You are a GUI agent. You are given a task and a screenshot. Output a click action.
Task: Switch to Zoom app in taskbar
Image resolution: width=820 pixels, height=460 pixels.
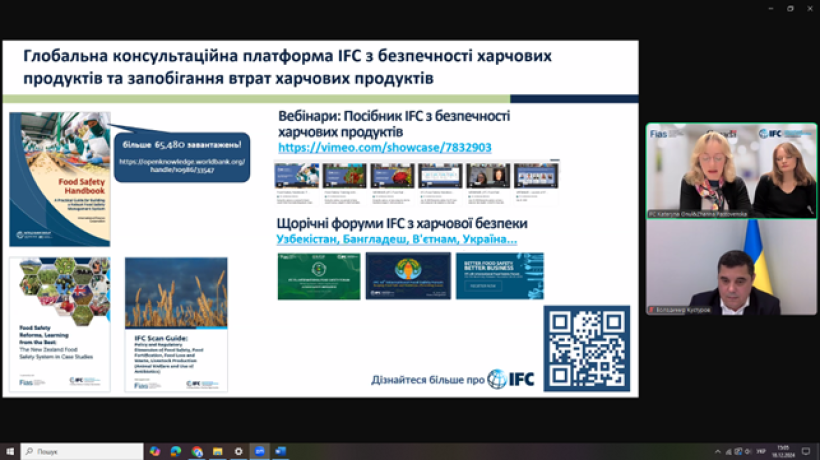point(259,451)
